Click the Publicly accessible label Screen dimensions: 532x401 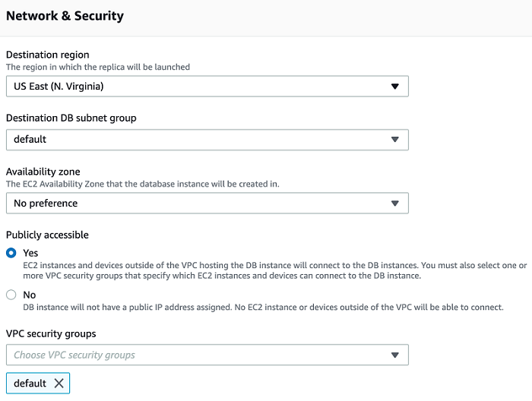pyautogui.click(x=47, y=235)
